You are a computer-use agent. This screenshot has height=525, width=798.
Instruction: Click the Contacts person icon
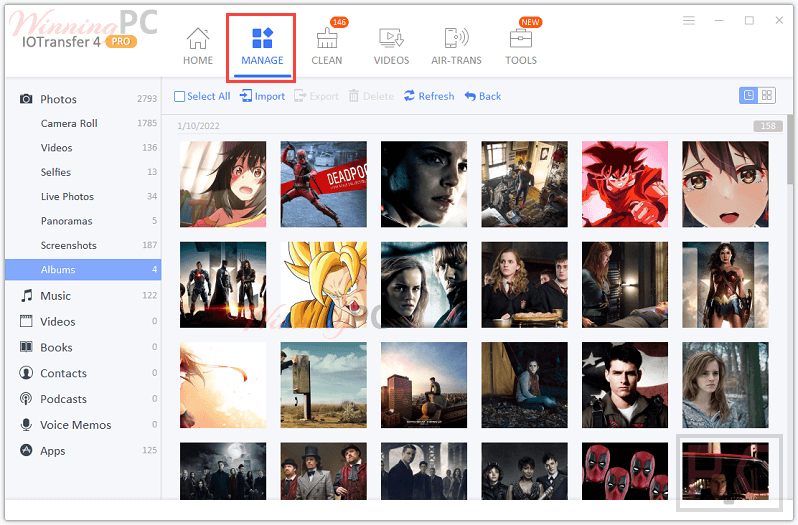26,373
